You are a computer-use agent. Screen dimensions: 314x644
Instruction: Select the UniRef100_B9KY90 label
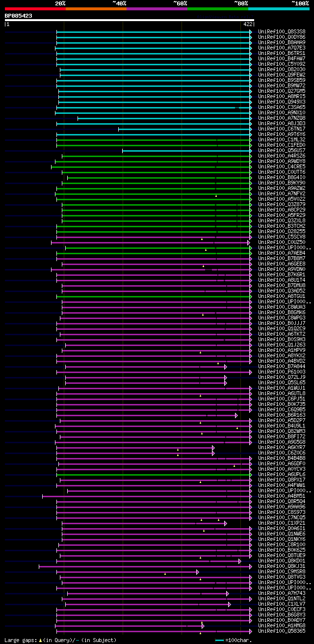282,183
